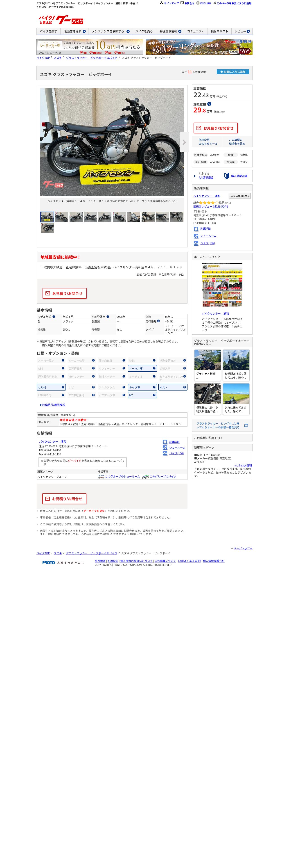Open 検討中リスト nav tab

(x=219, y=31)
